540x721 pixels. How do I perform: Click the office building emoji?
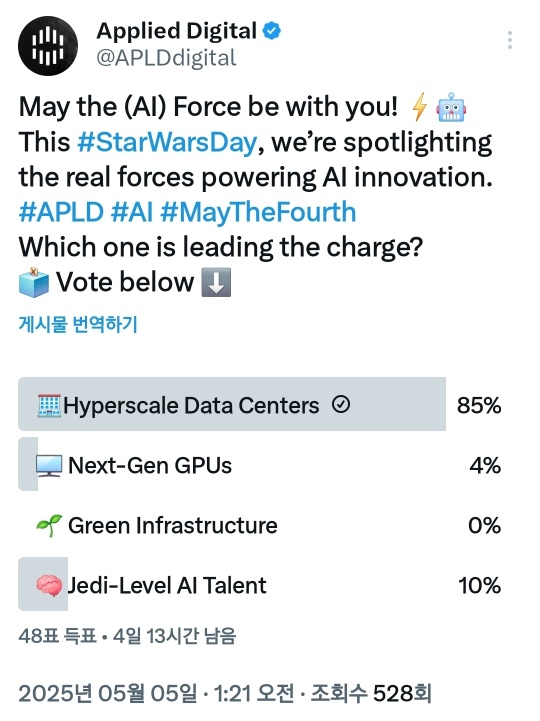[49, 405]
